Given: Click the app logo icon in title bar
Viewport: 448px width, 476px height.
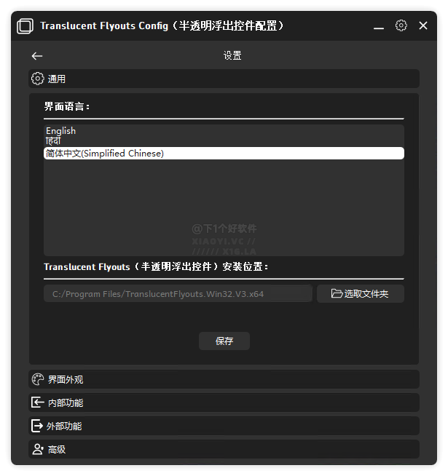Looking at the screenshot, I should coord(25,25).
